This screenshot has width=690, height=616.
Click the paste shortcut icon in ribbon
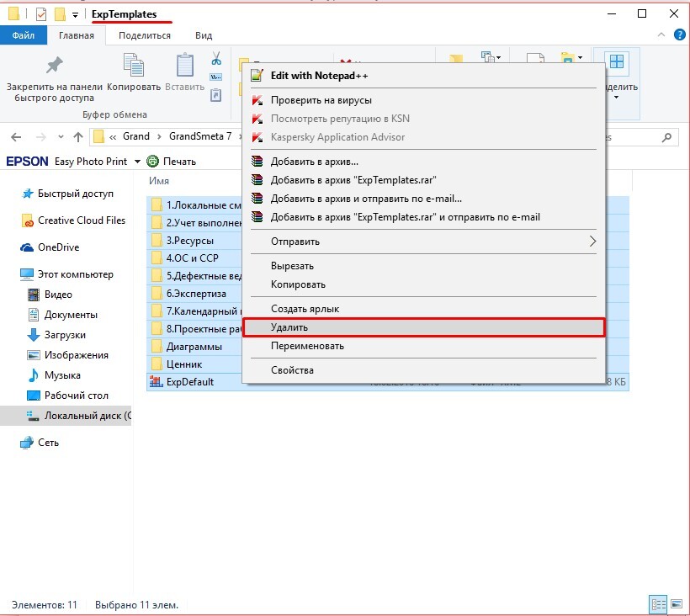click(x=215, y=95)
